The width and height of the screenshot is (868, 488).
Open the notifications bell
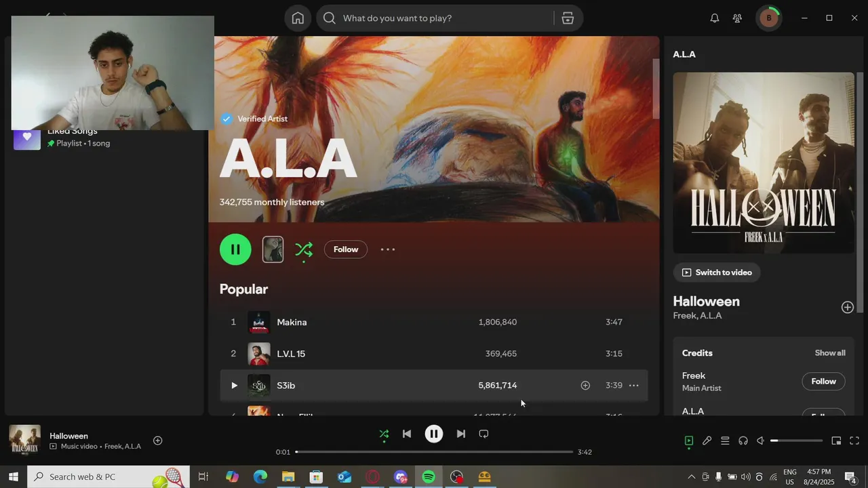pos(714,18)
